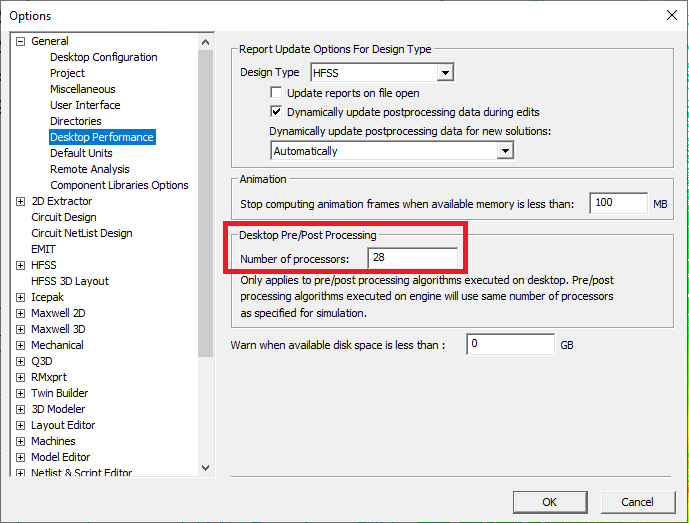
Task: Click the animation memory MB field
Action: tap(618, 203)
